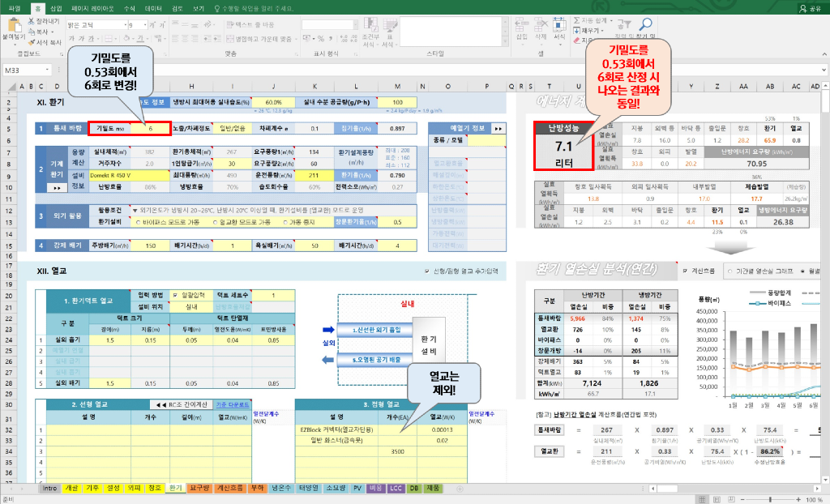Toggle the 선형/점형 열교 추가입력 checkbox
Image resolution: width=830 pixels, height=504 pixels.
tap(428, 272)
